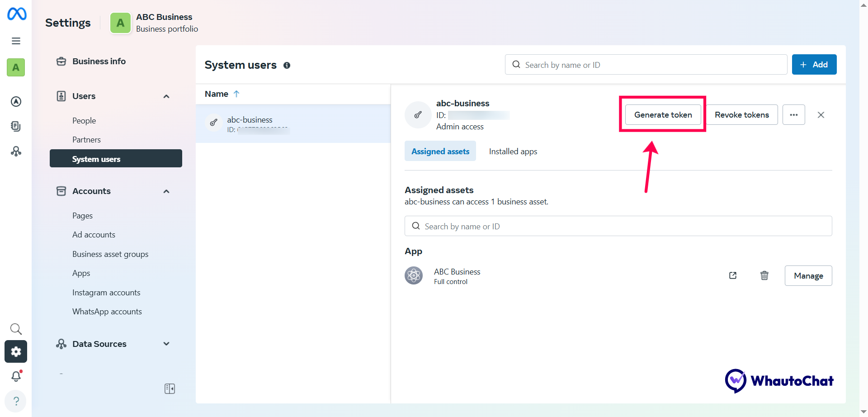This screenshot has width=868, height=417.
Task: Open the three-dot more options menu
Action: click(x=793, y=115)
